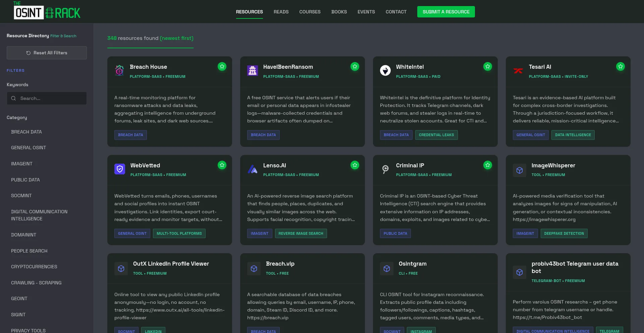Image resolution: width=644 pixels, height=333 pixels.
Task: Open the Breach.vip resource title
Action: 280,264
